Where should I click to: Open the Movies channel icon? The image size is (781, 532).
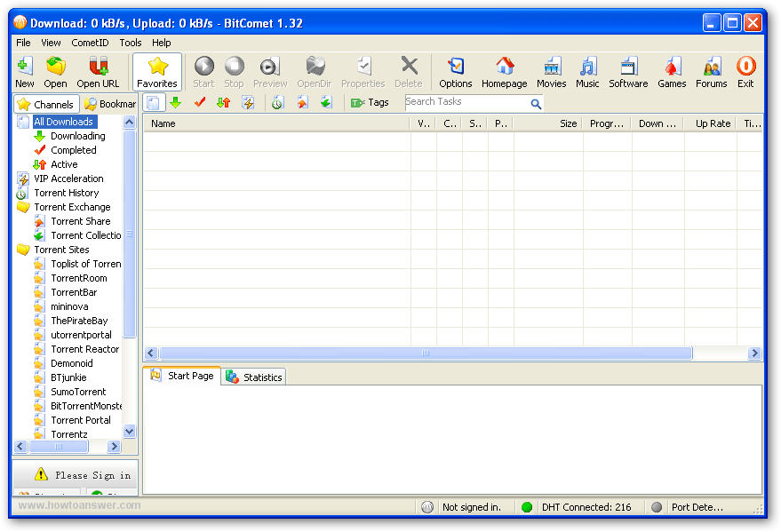(552, 72)
